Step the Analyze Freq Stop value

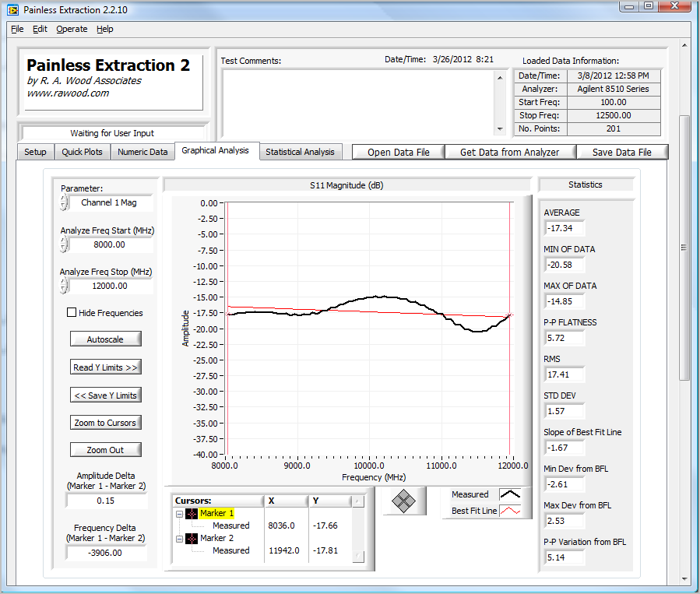click(x=64, y=286)
